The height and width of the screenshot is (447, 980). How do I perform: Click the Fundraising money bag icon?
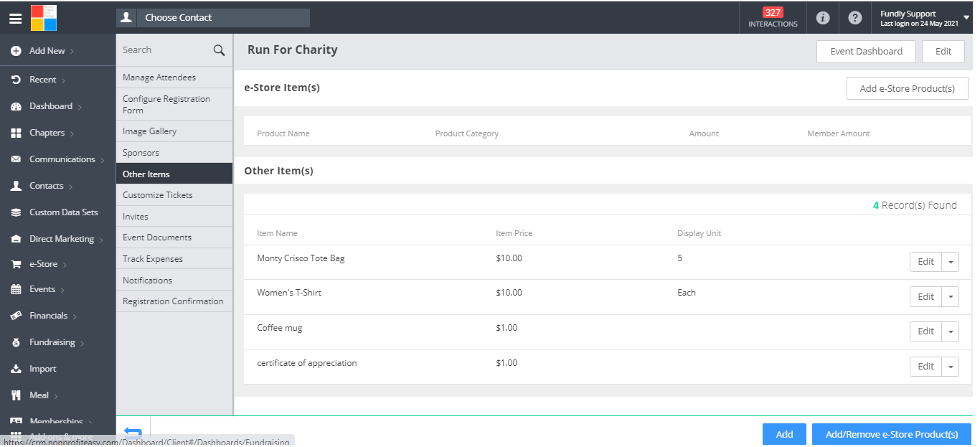[x=16, y=342]
